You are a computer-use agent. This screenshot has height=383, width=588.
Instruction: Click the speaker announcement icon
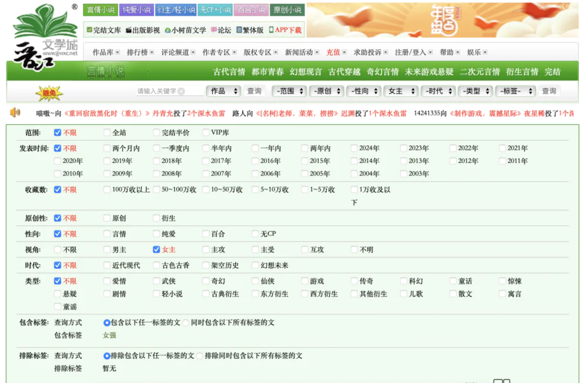click(x=15, y=112)
